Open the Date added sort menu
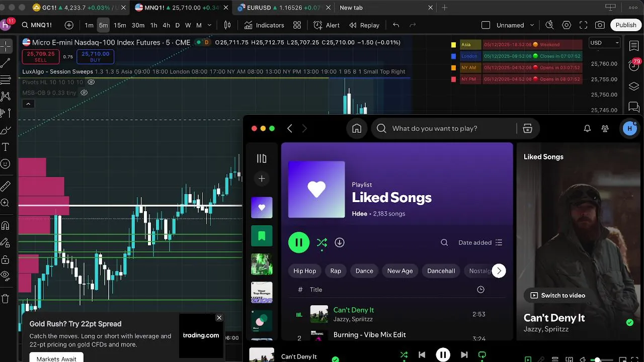This screenshot has height=362, width=644. [x=480, y=242]
